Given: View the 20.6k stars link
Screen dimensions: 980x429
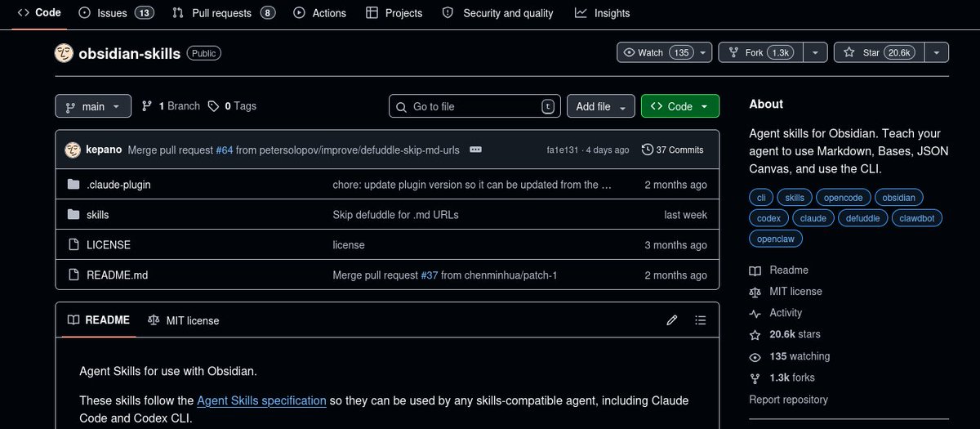Looking at the screenshot, I should point(785,334).
